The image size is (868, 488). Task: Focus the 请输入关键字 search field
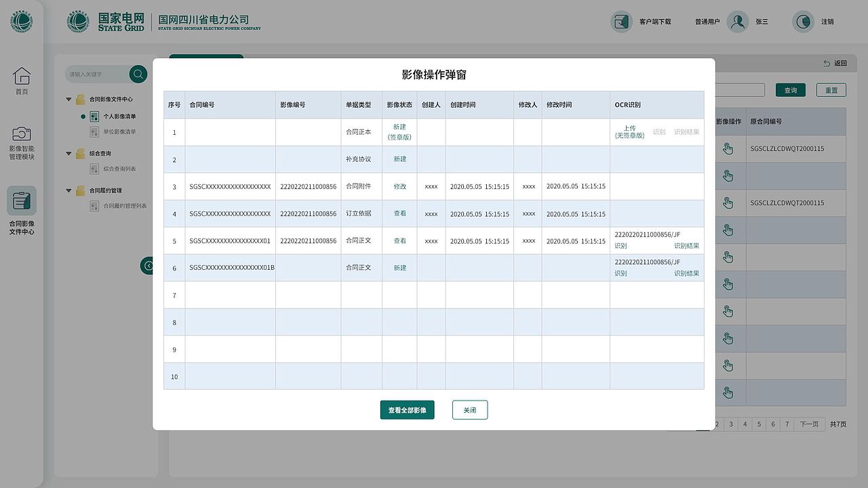[x=98, y=74]
